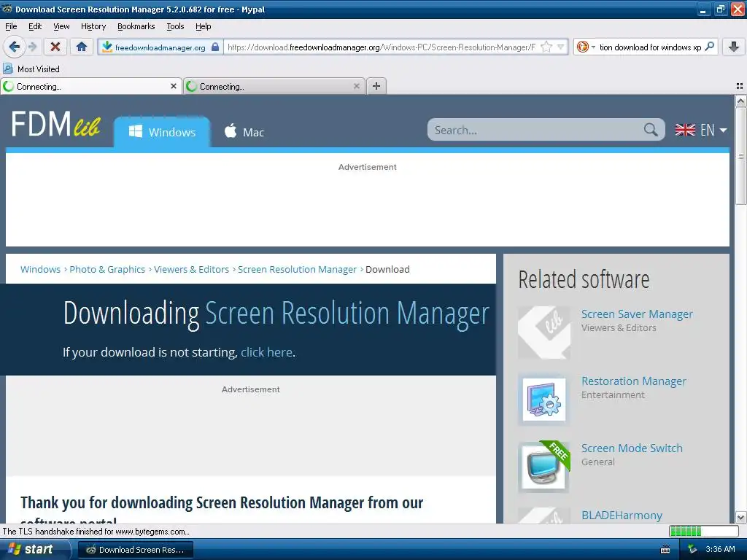This screenshot has width=747, height=560.
Task: Select the Mac platform tab
Action: (244, 132)
